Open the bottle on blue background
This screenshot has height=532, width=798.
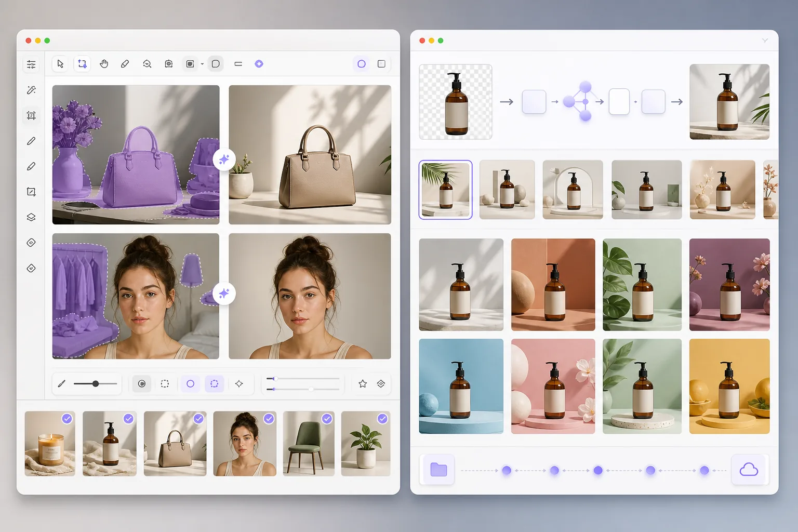coord(461,387)
